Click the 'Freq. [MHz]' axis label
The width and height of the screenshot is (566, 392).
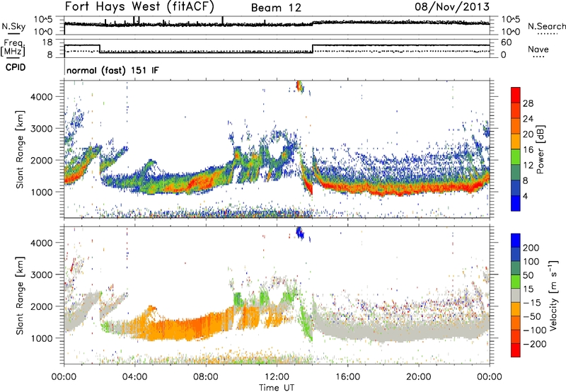(x=13, y=47)
